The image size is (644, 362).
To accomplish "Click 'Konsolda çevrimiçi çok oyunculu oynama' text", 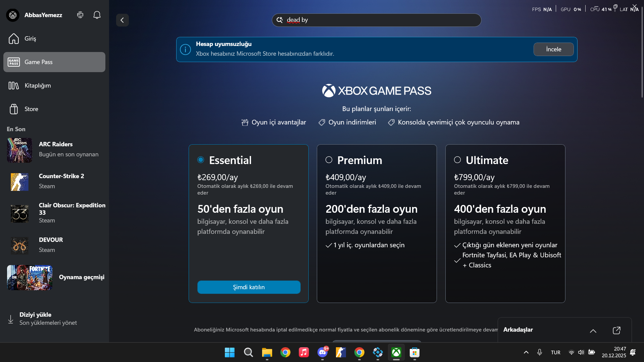I will point(458,122).
